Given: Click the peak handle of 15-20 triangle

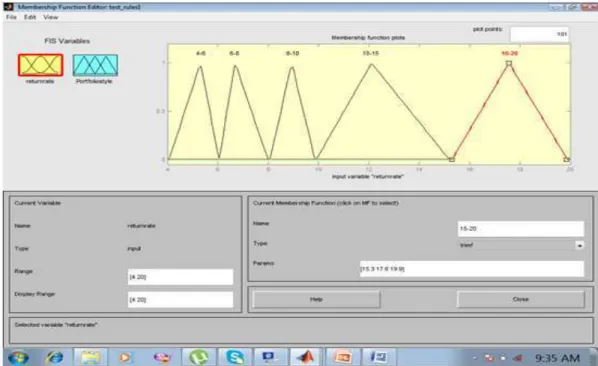Looking at the screenshot, I should pyautogui.click(x=509, y=63).
